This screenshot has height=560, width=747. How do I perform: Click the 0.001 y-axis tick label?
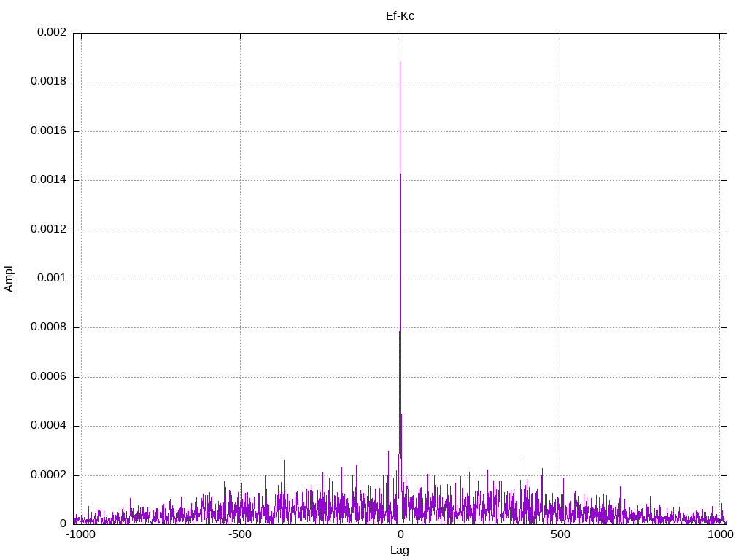tap(51, 279)
